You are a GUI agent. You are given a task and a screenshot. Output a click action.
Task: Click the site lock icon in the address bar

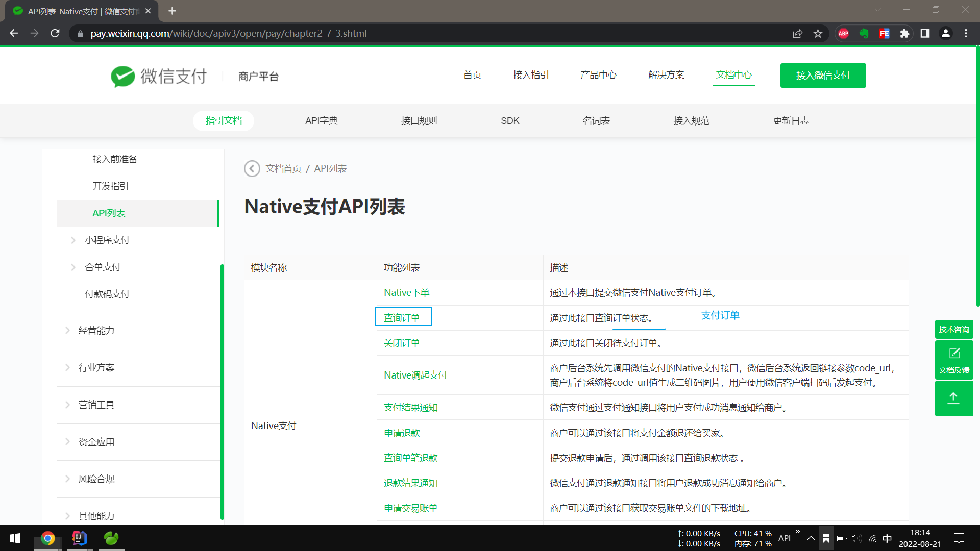pos(80,33)
